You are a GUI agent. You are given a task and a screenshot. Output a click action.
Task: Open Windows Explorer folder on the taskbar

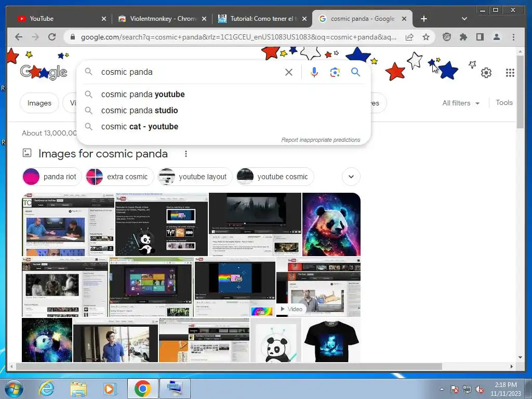(x=78, y=389)
